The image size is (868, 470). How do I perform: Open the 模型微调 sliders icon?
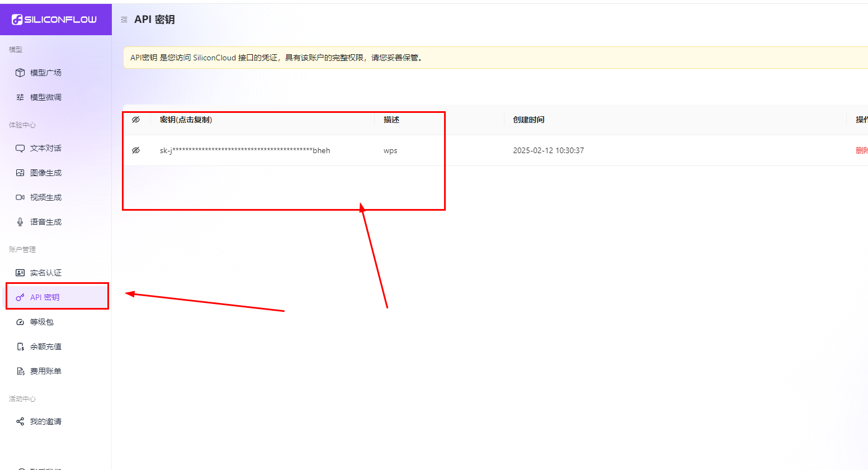pyautogui.click(x=20, y=97)
